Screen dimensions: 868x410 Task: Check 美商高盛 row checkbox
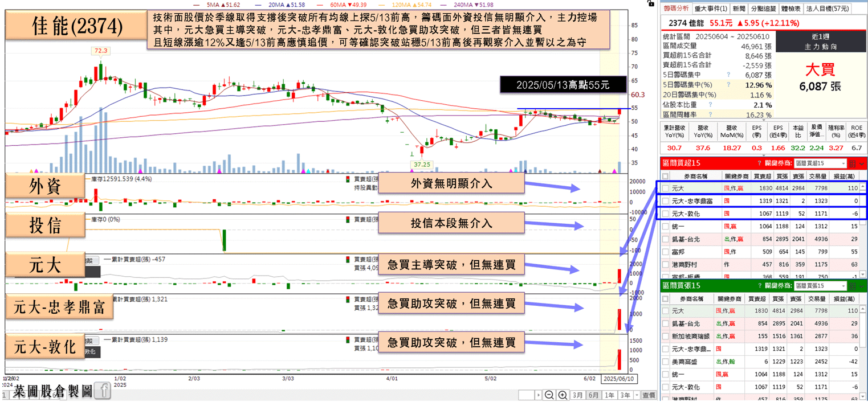[666, 362]
